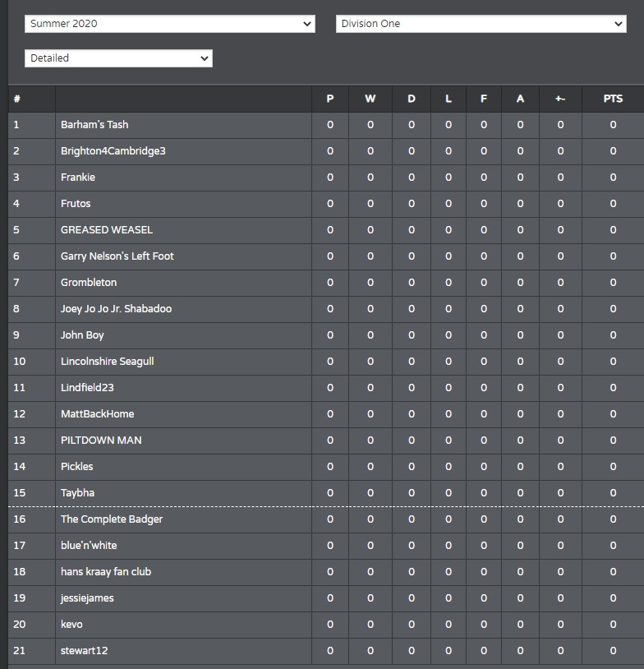
Task: Click the PTS column header
Action: click(613, 99)
